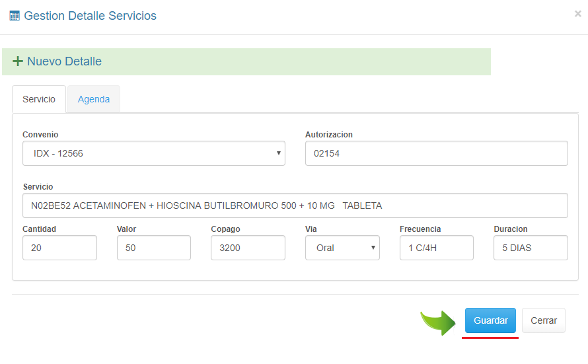Viewport: 588px width, 364px height.
Task: Click the grid icon beside the dialog title
Action: pos(15,16)
